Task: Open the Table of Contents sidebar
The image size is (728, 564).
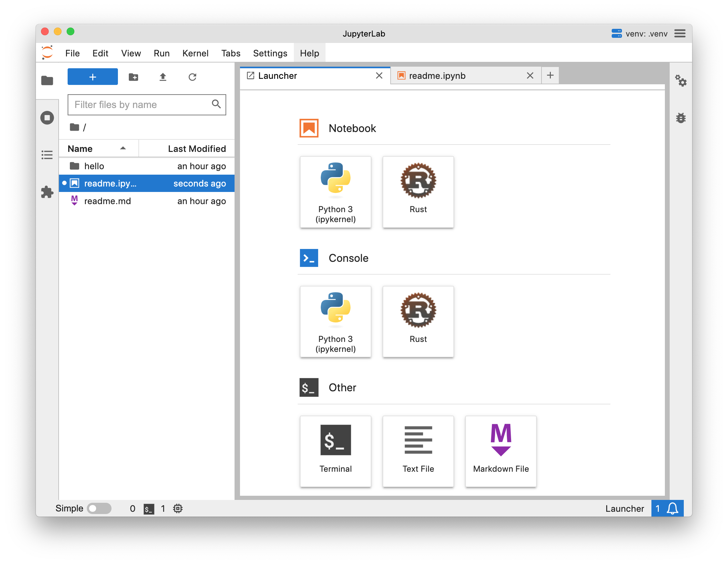Action: click(x=47, y=155)
